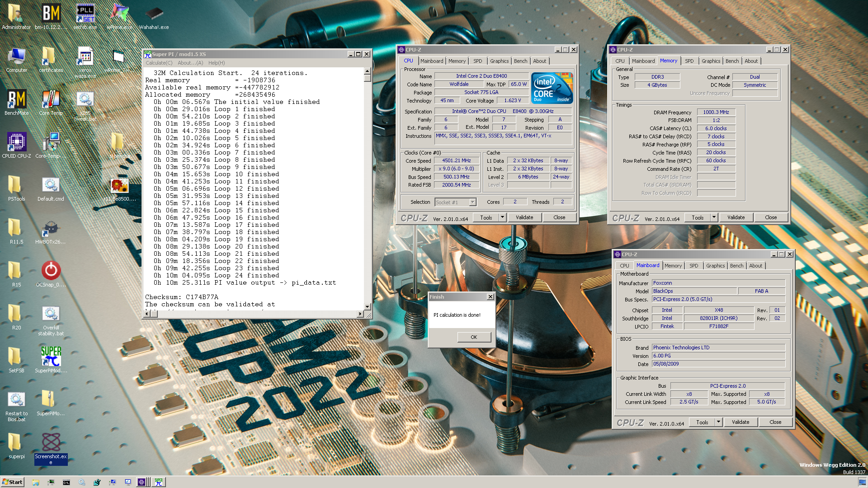This screenshot has width=868, height=488.
Task: Switch to SPD tab in CPU-Z CPU window
Action: click(477, 61)
